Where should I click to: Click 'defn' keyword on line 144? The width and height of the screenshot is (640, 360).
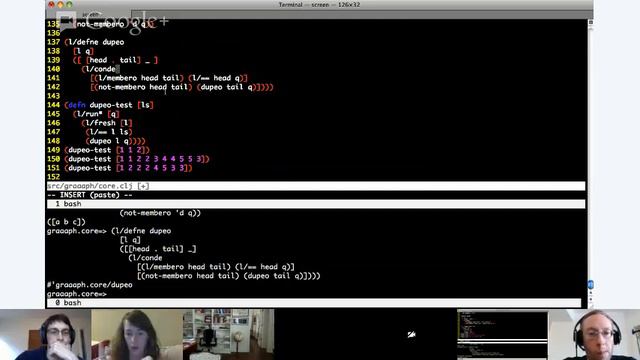point(77,105)
